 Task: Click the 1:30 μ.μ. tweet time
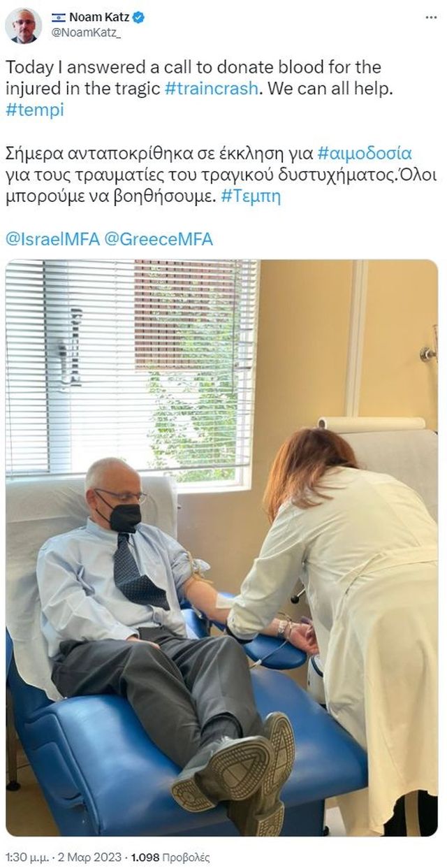23,856
